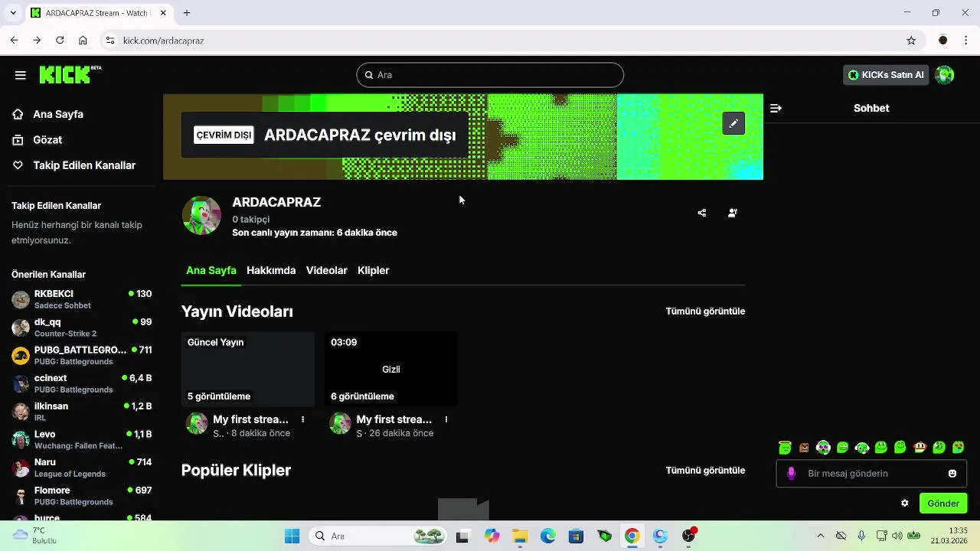Screen dimensions: 980x551
Task: Open three-dot menu for 26 dakika önce video
Action: tap(446, 419)
